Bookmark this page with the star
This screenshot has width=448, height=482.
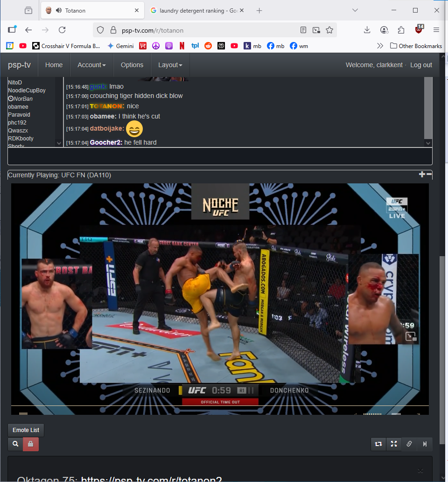[329, 30]
